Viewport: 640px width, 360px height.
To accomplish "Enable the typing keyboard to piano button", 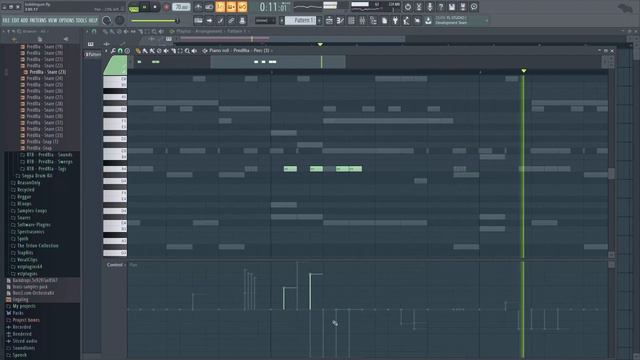I will (x=198, y=20).
